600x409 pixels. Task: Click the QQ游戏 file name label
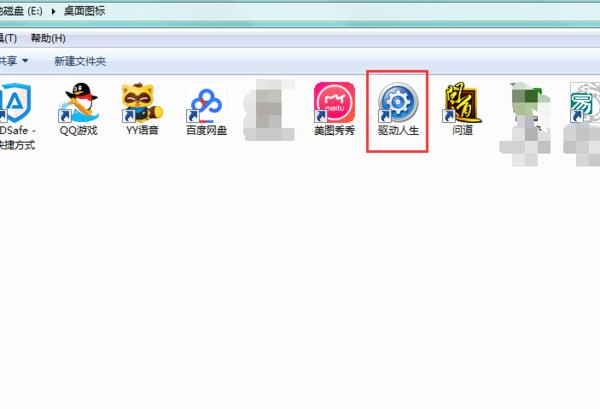78,130
